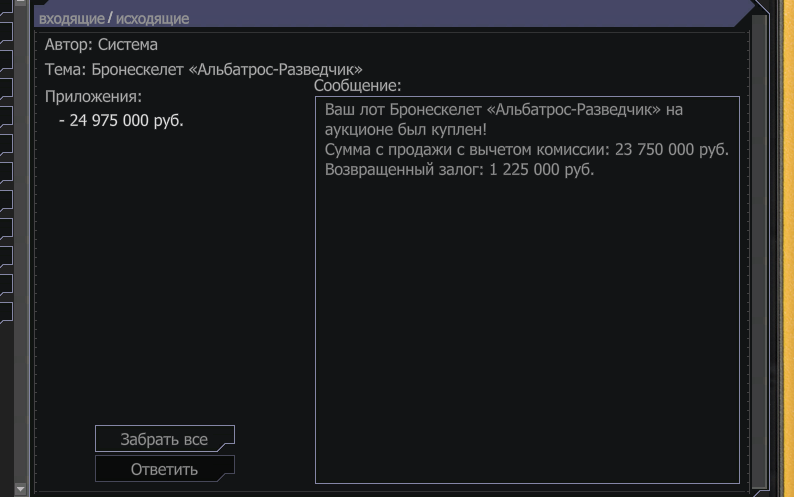The width and height of the screenshot is (794, 497).
Task: Click the аукционе был куплен! text line
Action: (x=406, y=130)
